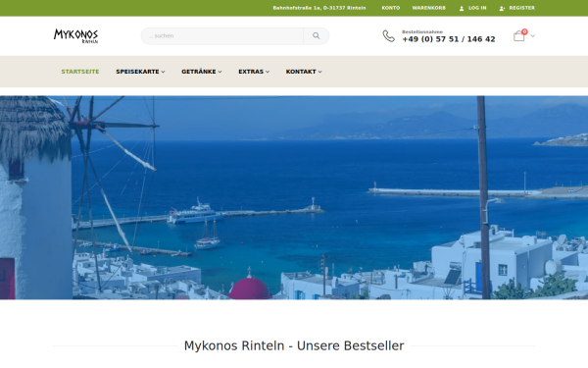The image size is (588, 368).
Task: Click phone number +49 (0) 57 51 / 146 42
Action: pyautogui.click(x=449, y=39)
